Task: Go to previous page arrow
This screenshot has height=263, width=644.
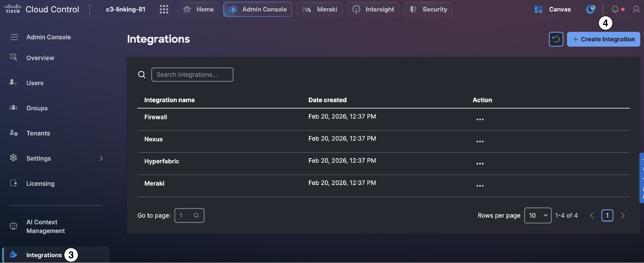Action: 592,215
